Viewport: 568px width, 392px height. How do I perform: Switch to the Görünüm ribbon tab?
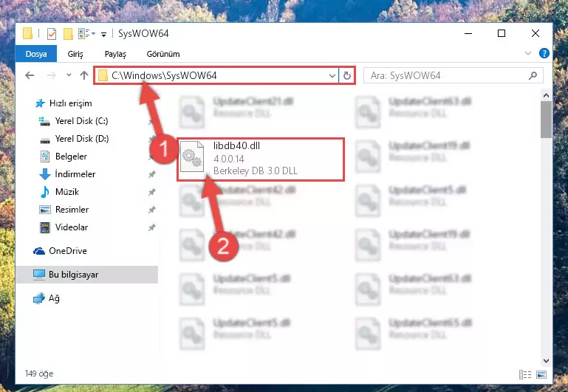pos(163,54)
